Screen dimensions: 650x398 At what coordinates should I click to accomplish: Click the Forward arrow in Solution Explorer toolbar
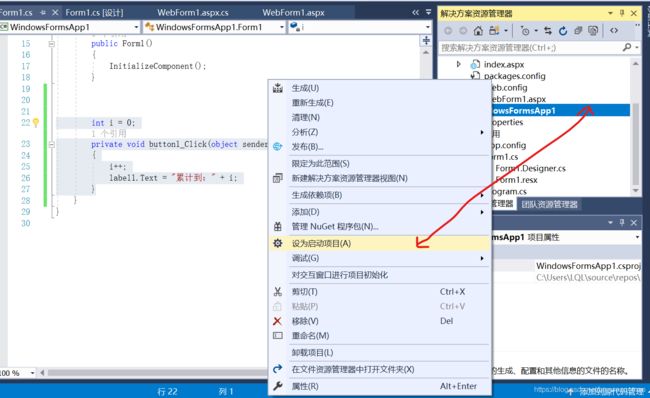pos(463,31)
